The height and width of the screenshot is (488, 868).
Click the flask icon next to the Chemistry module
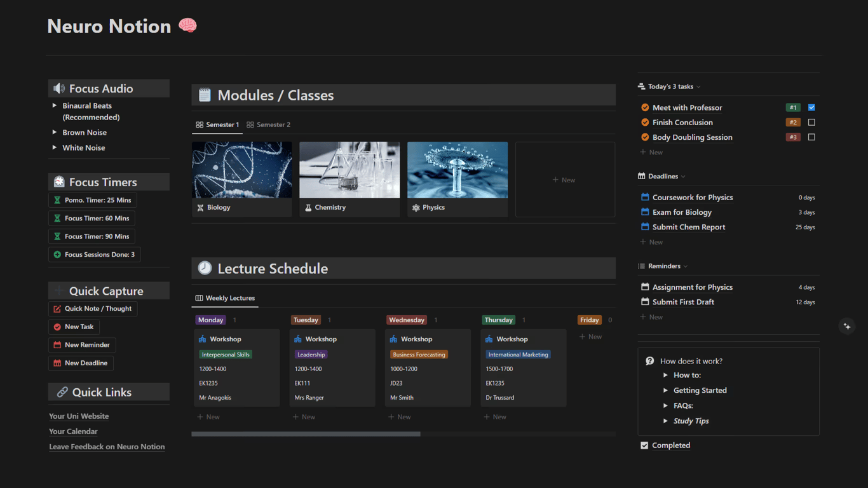point(308,207)
